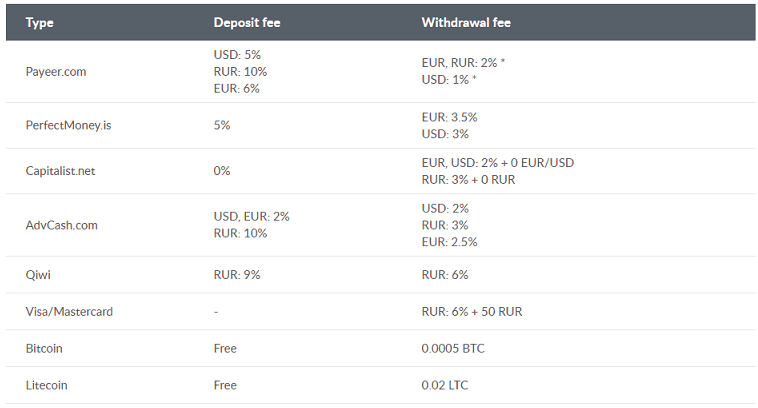Select the Litecoin row label
The image size is (758, 408).
(x=46, y=385)
